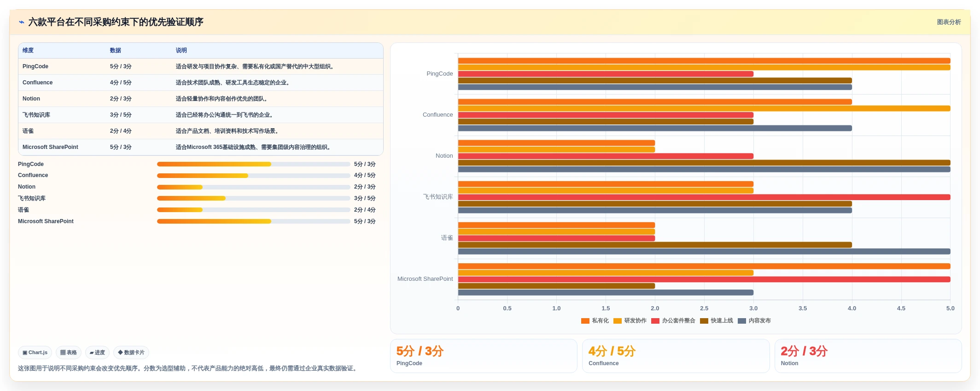Click SharePoint's orange 私有化 bar
This screenshot has height=391, width=980.
tap(704, 266)
